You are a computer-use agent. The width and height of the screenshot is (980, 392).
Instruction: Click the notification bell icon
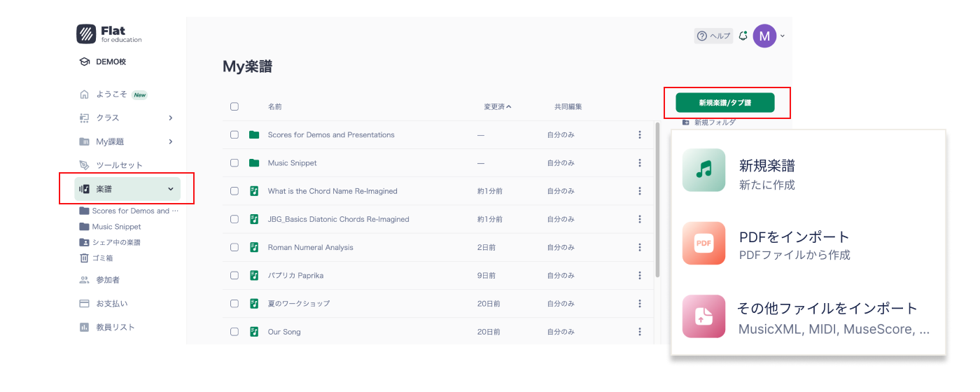click(x=743, y=36)
